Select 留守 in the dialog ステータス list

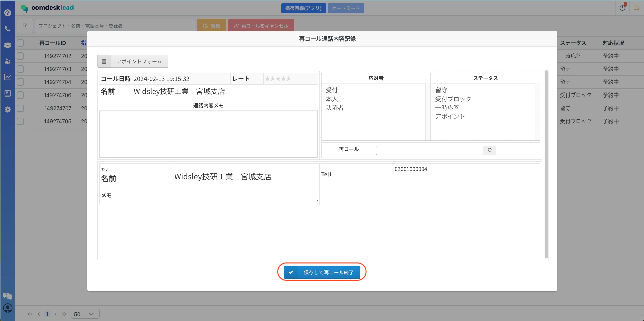coord(441,90)
